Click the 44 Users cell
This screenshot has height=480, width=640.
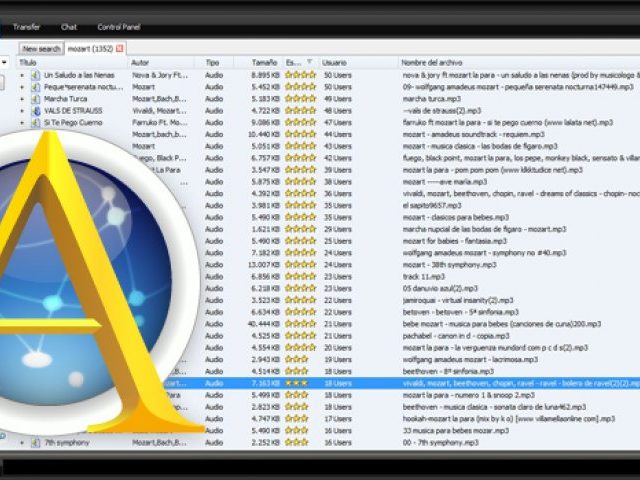coord(338,134)
